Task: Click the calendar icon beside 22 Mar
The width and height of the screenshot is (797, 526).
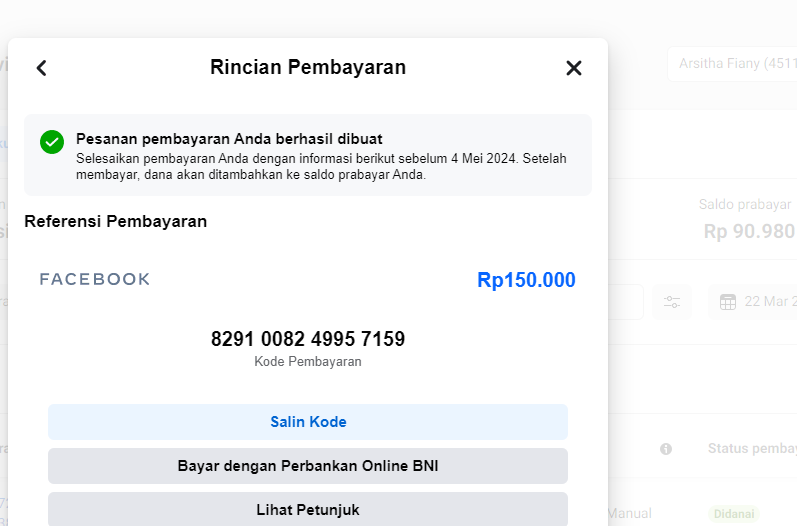Action: pyautogui.click(x=728, y=302)
